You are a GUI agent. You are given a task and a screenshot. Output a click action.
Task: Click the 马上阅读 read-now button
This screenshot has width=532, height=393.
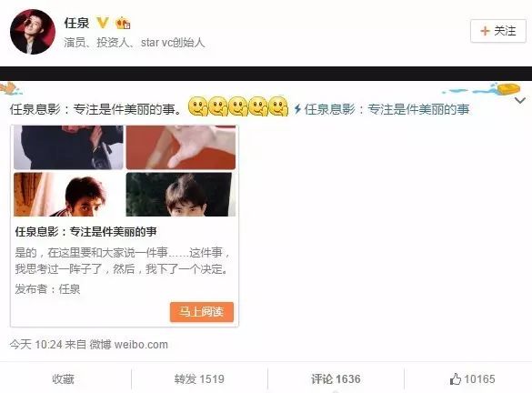pyautogui.click(x=202, y=311)
